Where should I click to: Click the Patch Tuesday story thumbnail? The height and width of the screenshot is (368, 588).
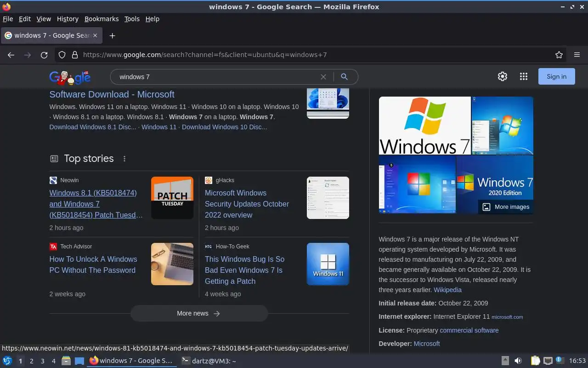(172, 198)
